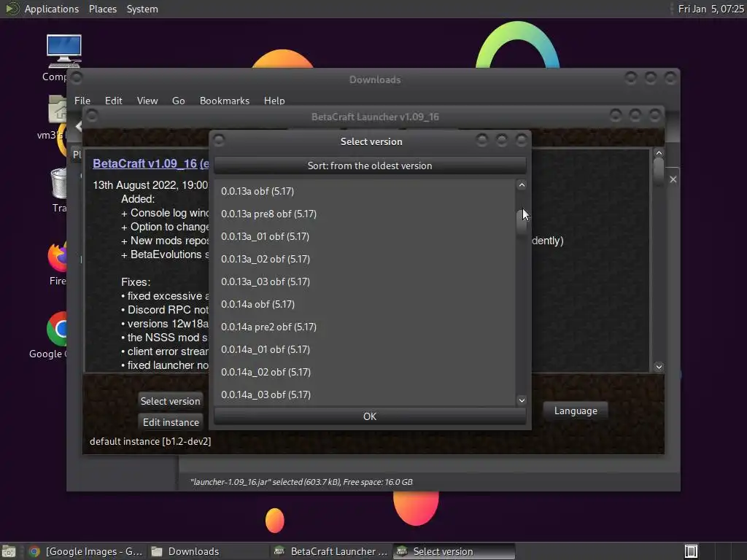Open Computer desktop icon
Image resolution: width=747 pixels, height=560 pixels.
coord(64,52)
